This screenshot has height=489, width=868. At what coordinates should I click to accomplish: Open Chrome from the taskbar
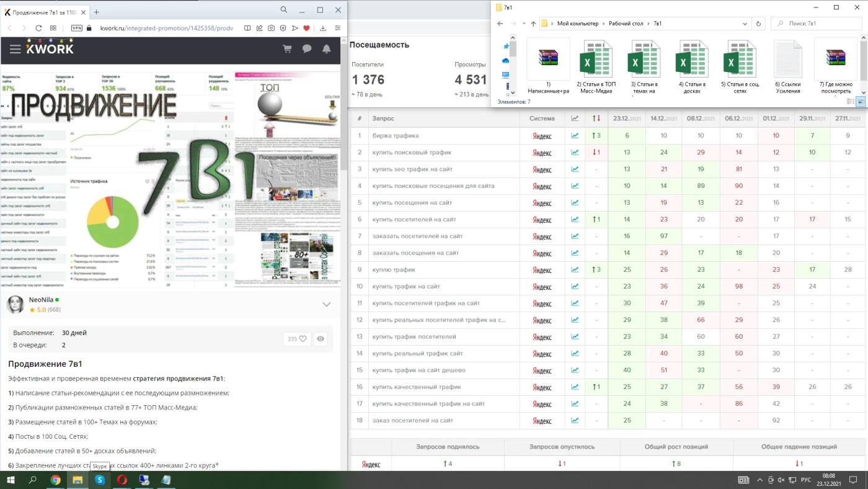click(x=55, y=480)
